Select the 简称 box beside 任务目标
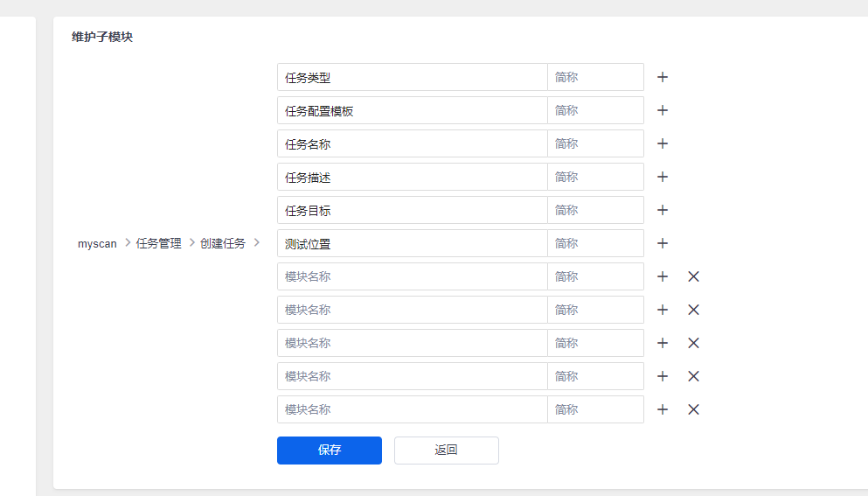This screenshot has width=868, height=496. point(595,210)
